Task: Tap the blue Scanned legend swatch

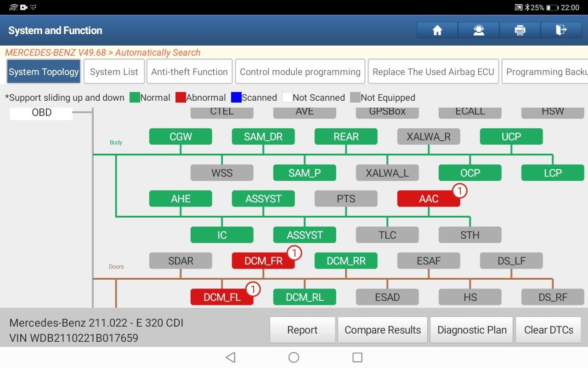Action: [x=236, y=98]
